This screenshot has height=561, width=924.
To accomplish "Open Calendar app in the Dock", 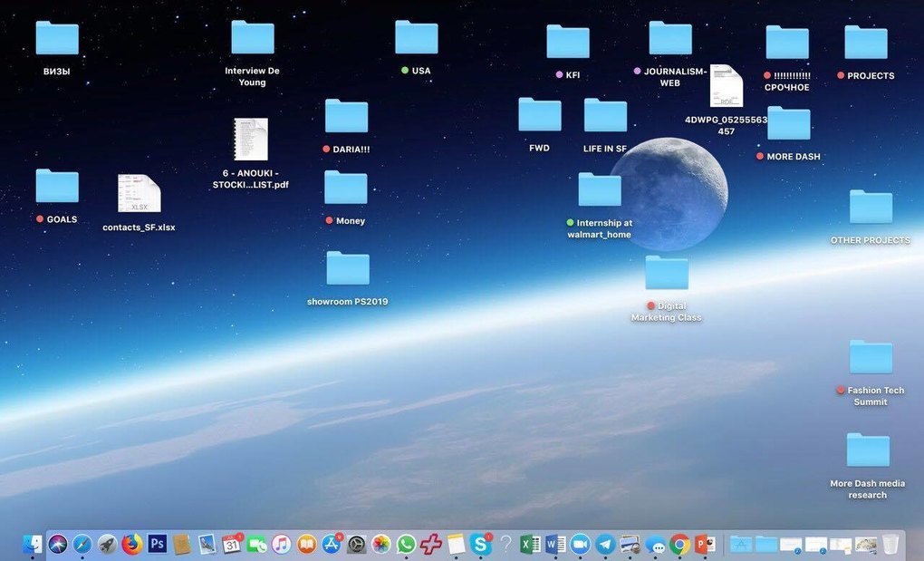I will [232, 544].
